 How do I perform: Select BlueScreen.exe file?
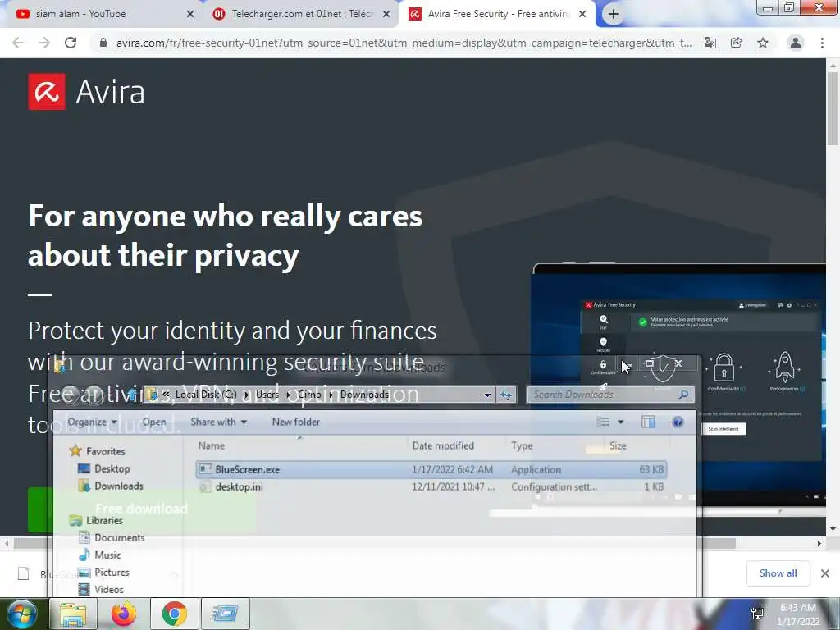431,469
